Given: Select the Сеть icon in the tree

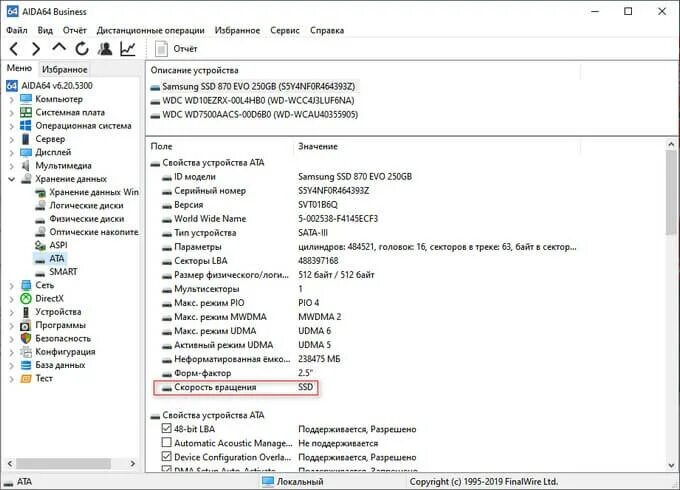Looking at the screenshot, I should tap(26, 285).
